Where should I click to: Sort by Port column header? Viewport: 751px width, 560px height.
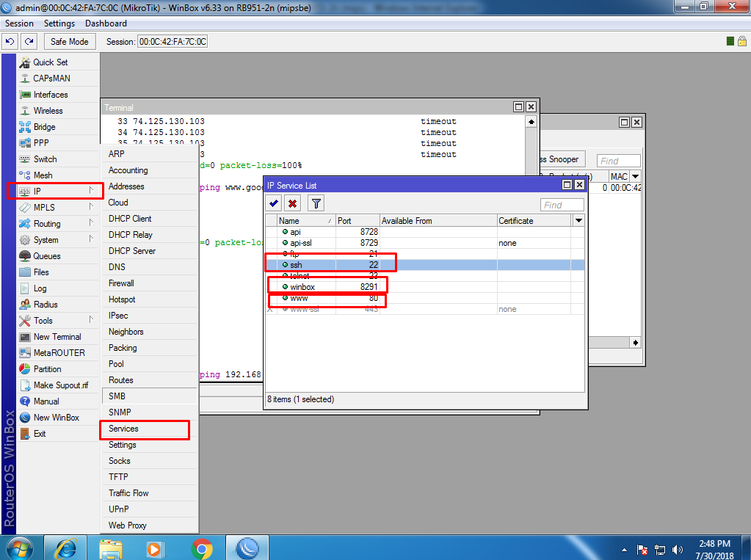[x=358, y=221]
